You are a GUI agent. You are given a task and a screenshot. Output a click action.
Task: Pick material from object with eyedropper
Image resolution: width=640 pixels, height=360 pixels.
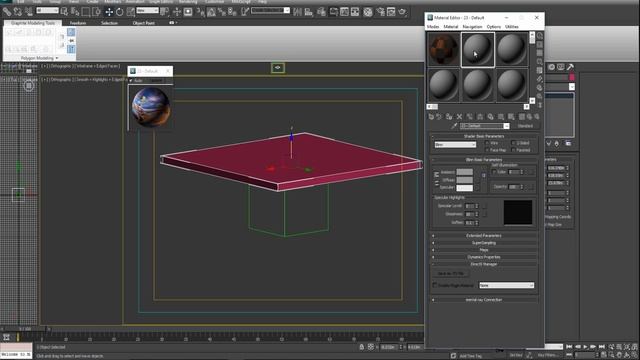click(x=454, y=126)
